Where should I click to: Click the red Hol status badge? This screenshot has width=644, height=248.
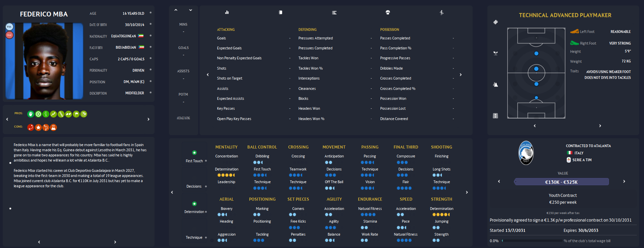(9, 35)
